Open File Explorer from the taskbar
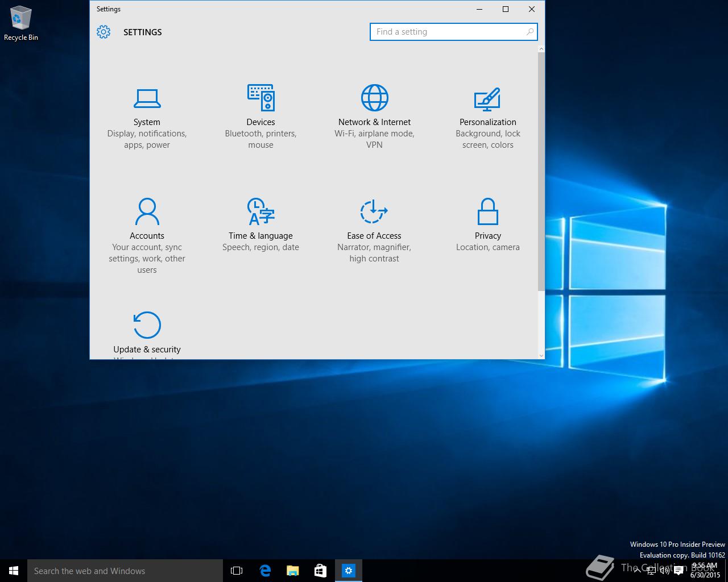 [x=293, y=571]
